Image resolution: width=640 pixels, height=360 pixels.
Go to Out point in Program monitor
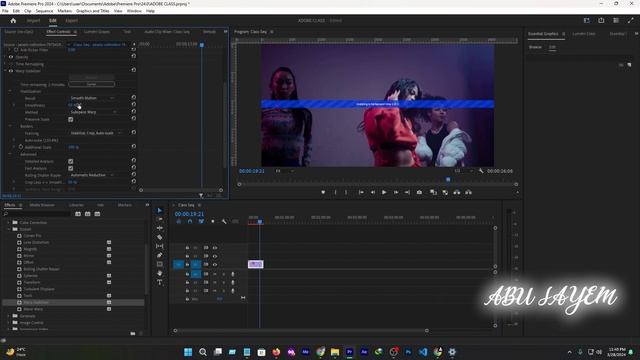407,192
